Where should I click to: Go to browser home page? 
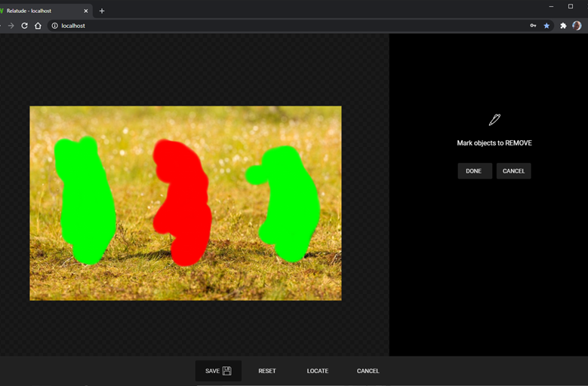click(38, 26)
